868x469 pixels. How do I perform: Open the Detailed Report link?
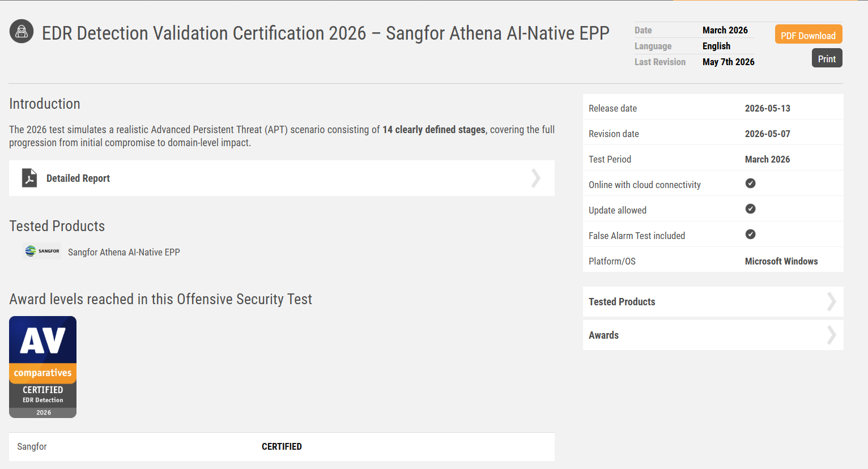[282, 178]
